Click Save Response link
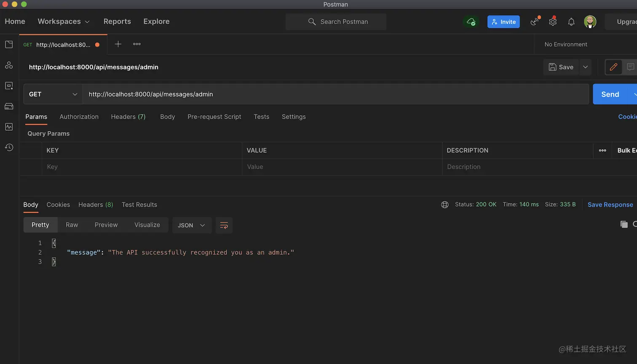The height and width of the screenshot is (364, 637). coord(610,205)
